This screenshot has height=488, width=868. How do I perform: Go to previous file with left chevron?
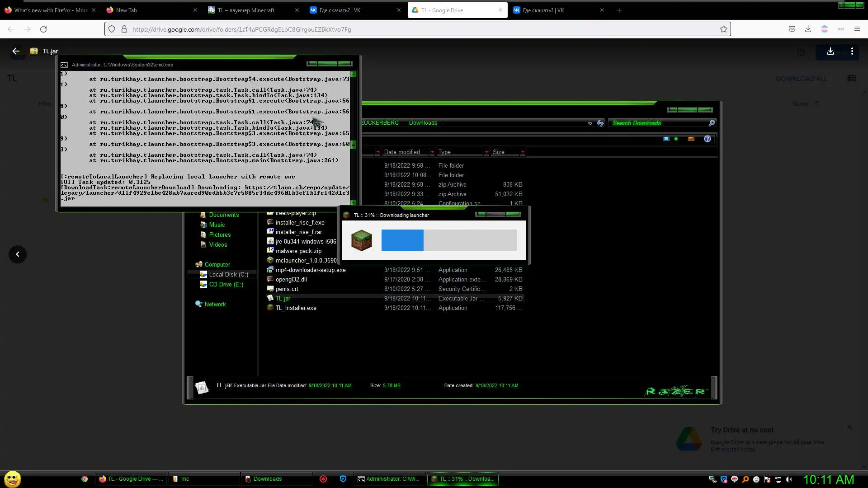18,254
